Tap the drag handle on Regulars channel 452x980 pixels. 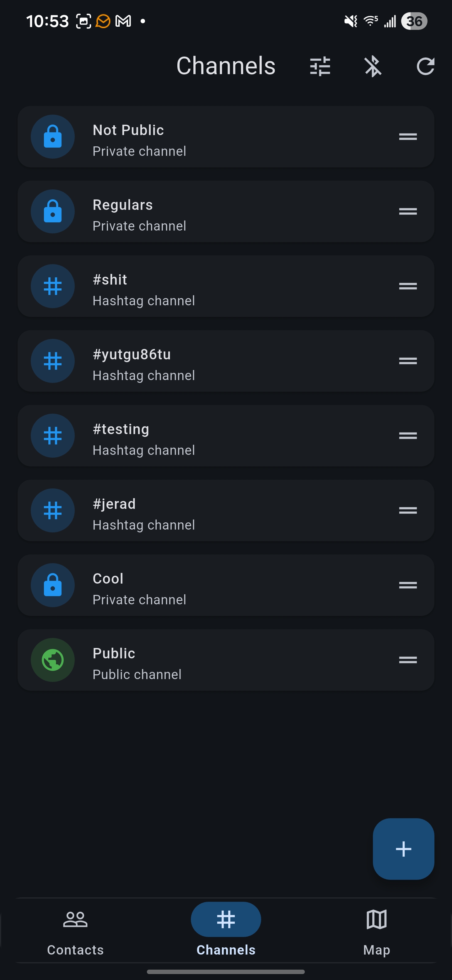coord(408,211)
